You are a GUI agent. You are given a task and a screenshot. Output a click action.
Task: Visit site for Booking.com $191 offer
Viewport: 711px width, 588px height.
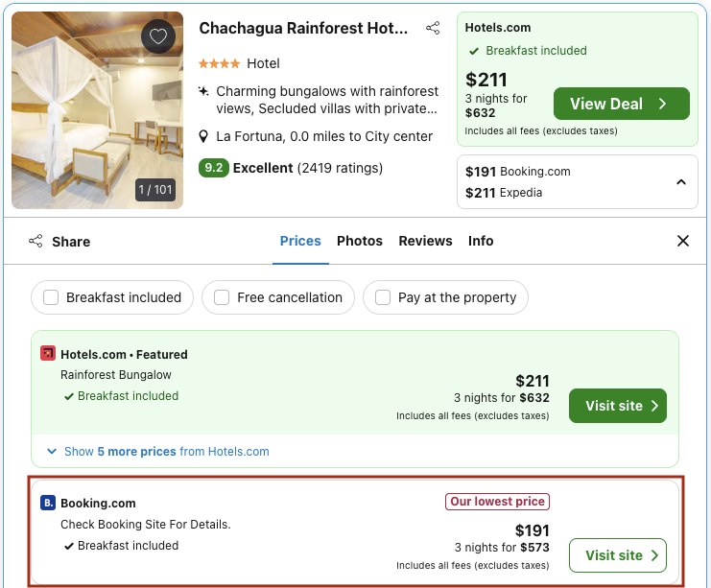click(617, 555)
